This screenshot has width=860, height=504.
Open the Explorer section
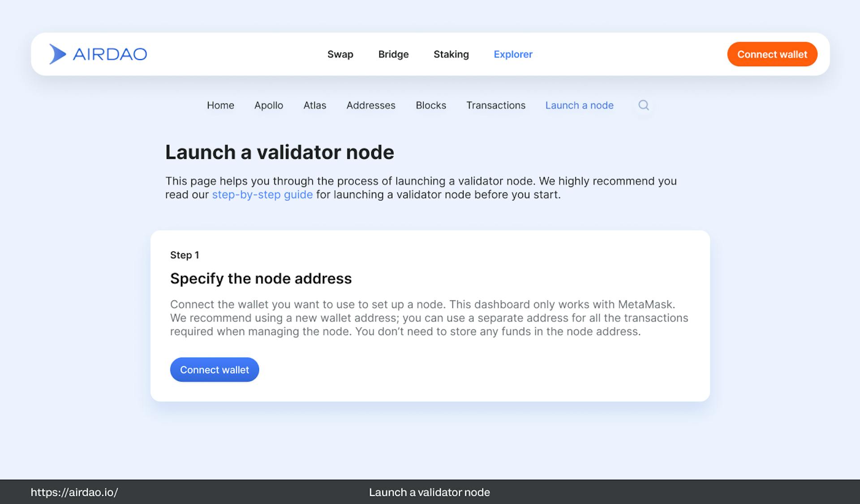[x=513, y=54]
